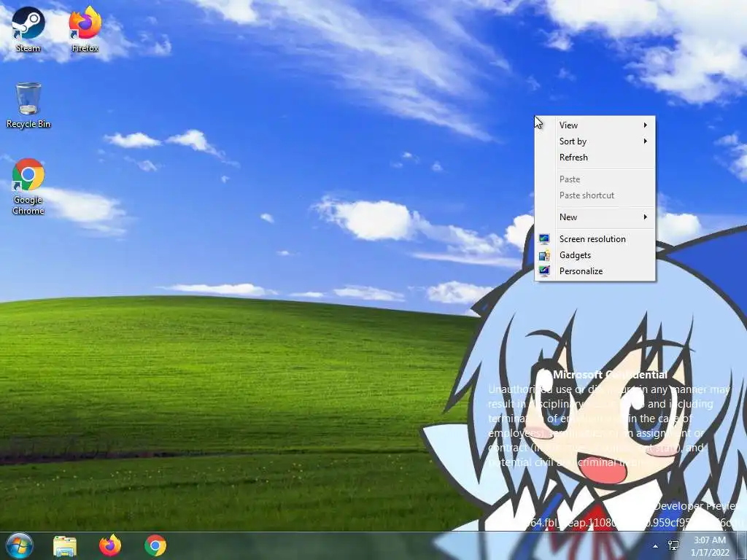Choose Gadgets from the context menu
Image resolution: width=747 pixels, height=560 pixels.
click(x=595, y=255)
